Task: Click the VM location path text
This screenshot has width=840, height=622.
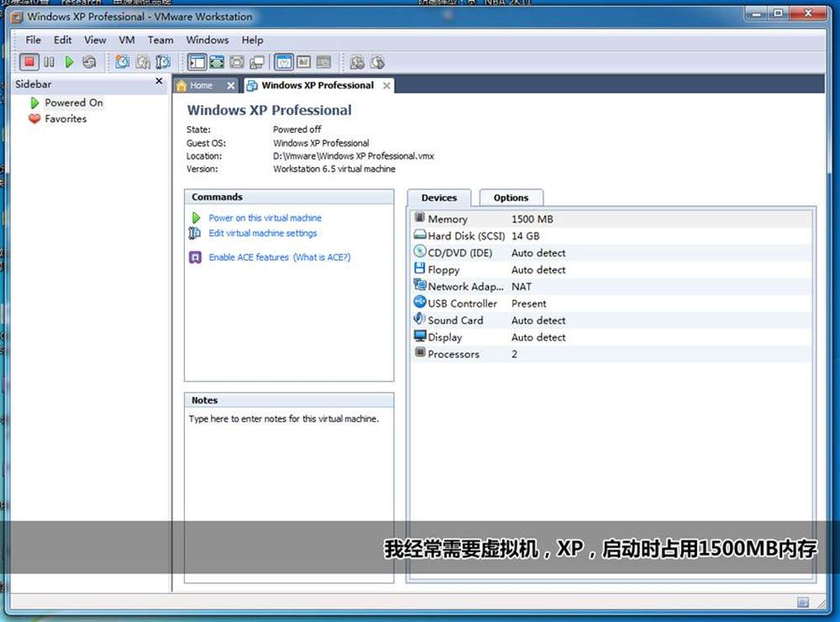Action: [354, 156]
